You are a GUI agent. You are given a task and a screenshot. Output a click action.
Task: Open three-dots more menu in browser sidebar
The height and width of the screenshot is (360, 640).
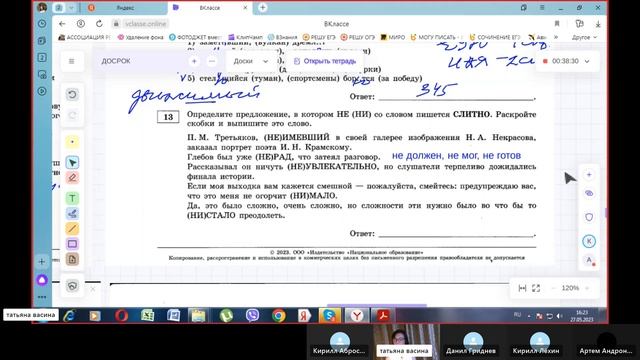pos(42,297)
